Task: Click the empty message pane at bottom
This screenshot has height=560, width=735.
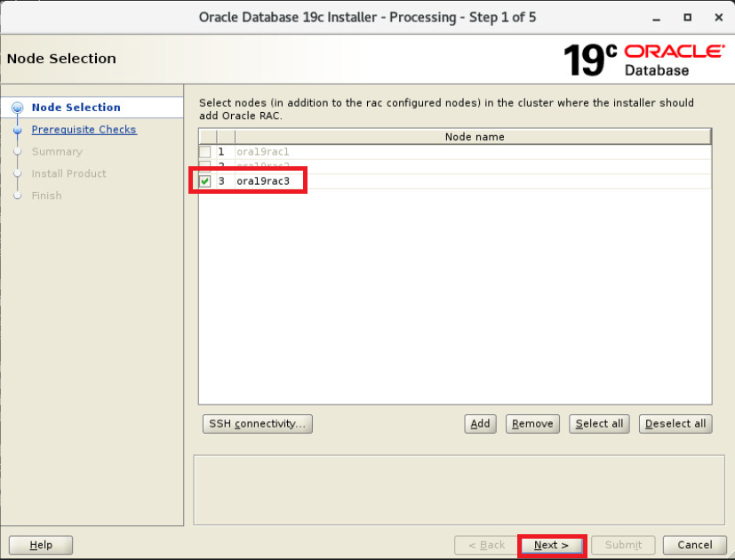Action: click(459, 490)
